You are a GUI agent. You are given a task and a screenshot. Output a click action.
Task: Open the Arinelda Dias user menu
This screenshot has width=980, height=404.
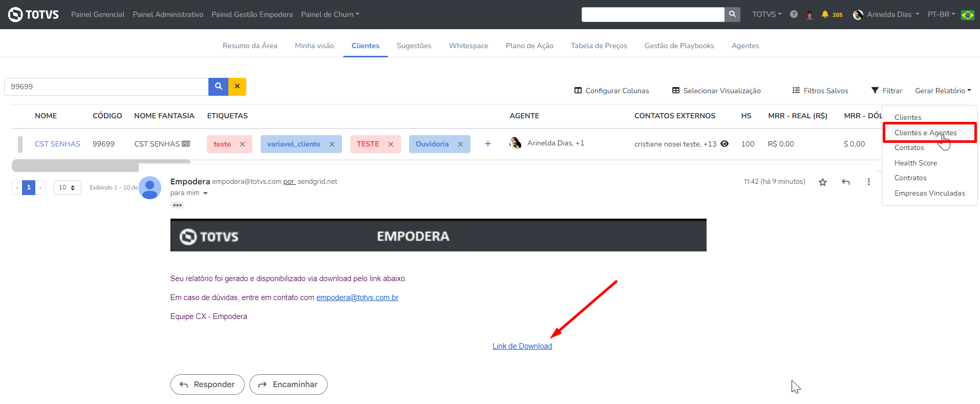886,14
